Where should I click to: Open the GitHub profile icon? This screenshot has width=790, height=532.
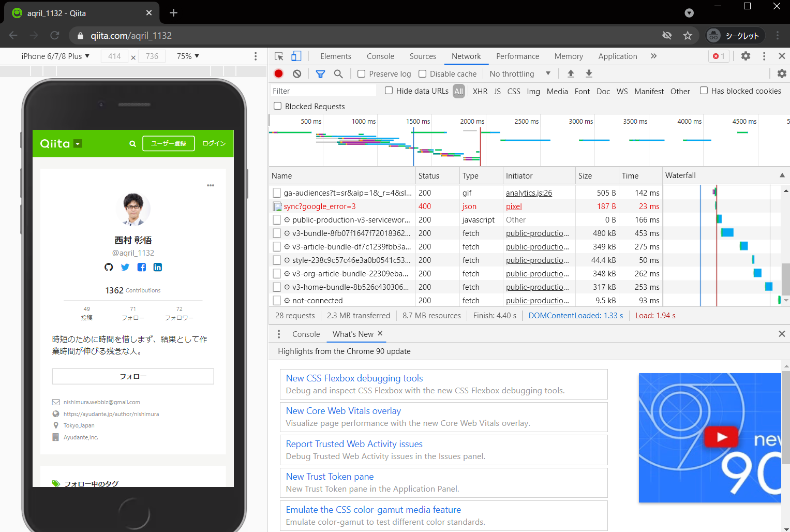[x=109, y=267]
